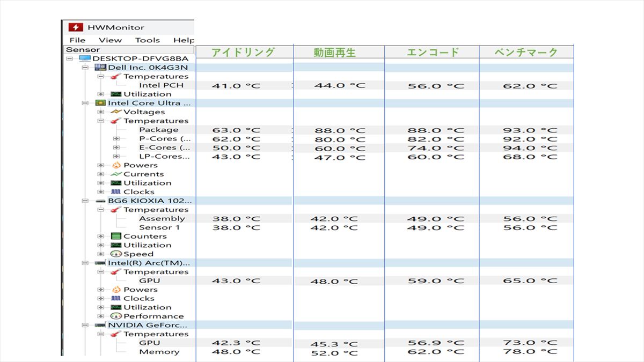Screen dimensions: 644x362
Task: Click thermometer icon of Temperatures under Intel(R) Arc(TM)
Action: (x=116, y=272)
